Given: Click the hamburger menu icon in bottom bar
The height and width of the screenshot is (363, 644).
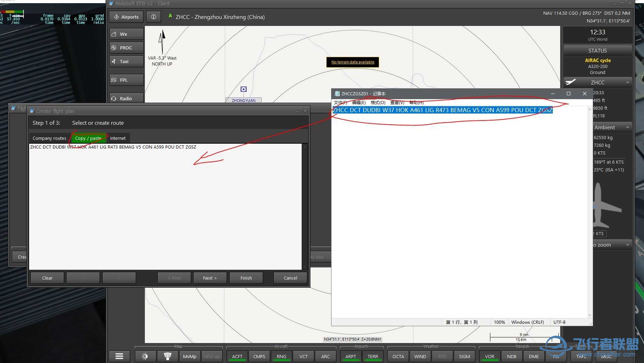Looking at the screenshot, I should [119, 356].
